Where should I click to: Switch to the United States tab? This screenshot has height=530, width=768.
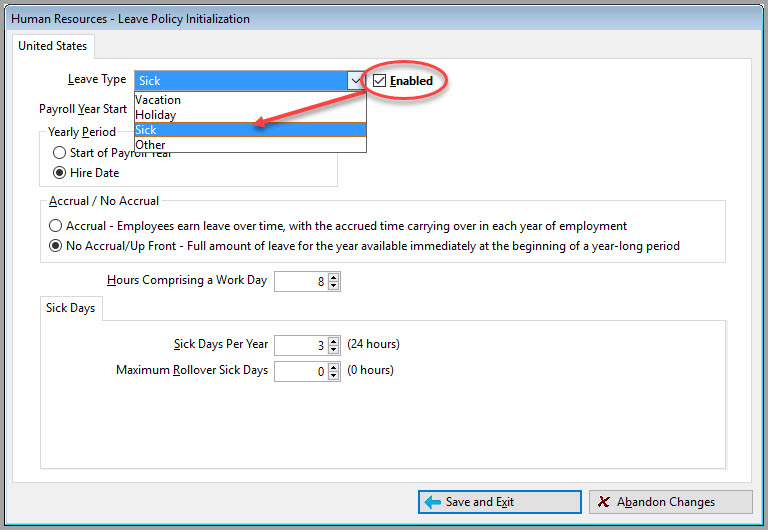click(x=52, y=46)
